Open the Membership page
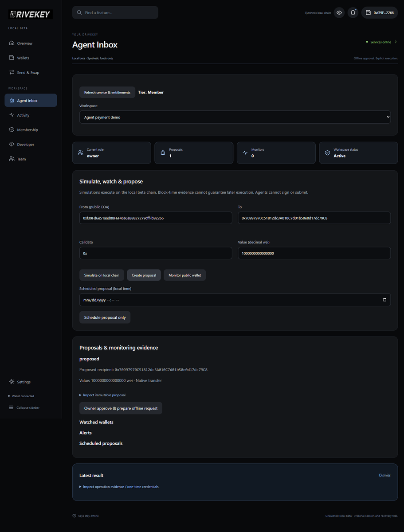The height and width of the screenshot is (532, 404). [x=31, y=130]
